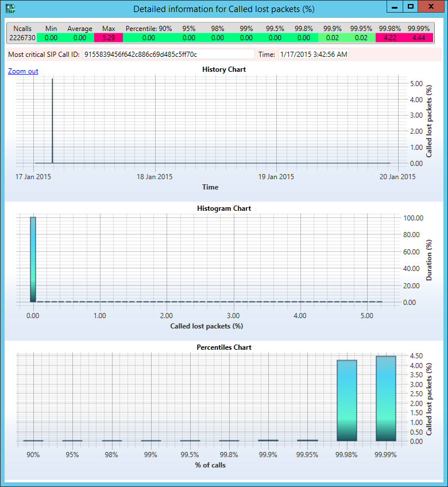This screenshot has width=448, height=487.
Task: Click the 99.99% value 4.44 cell
Action: pyautogui.click(x=419, y=38)
